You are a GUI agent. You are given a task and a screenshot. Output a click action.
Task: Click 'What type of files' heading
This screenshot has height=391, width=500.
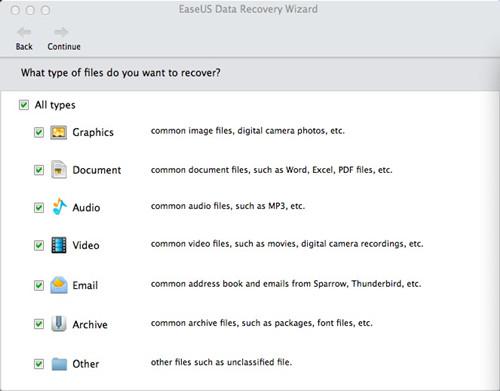coord(121,73)
